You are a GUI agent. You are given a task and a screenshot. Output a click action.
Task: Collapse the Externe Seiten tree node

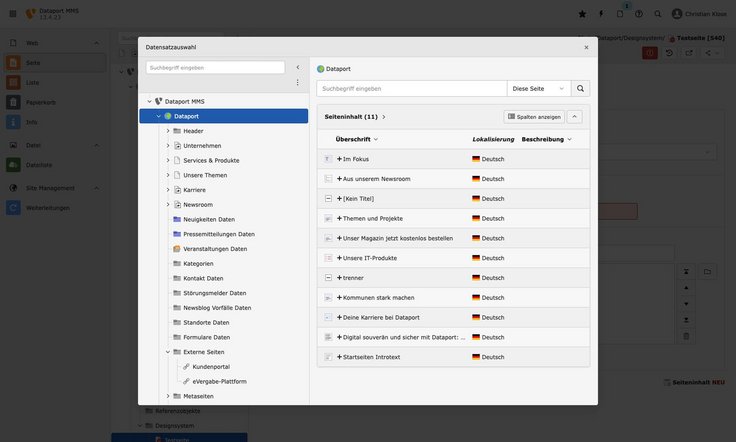168,352
